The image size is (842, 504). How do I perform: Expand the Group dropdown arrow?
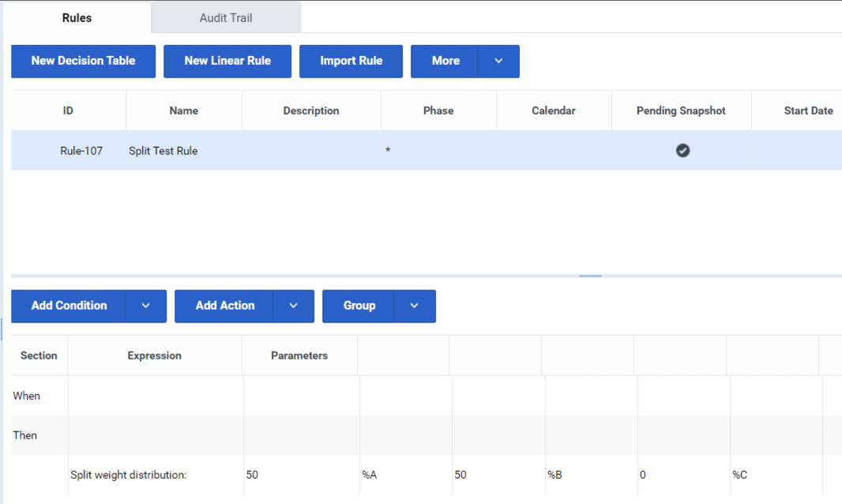(414, 307)
